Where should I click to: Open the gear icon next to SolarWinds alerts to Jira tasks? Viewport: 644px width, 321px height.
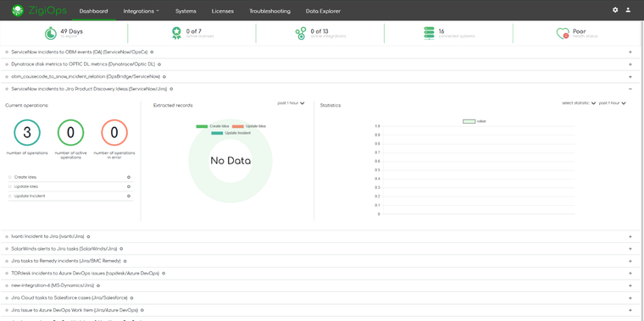(x=121, y=249)
